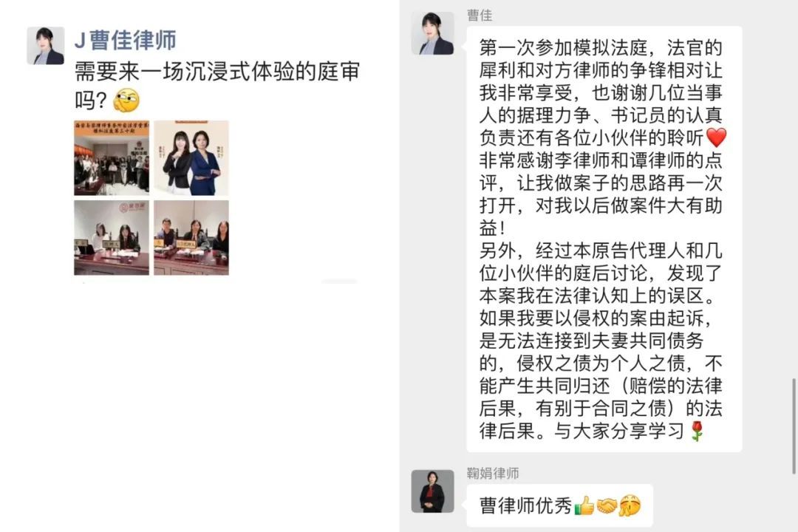798x532 pixels.
Task: Open thumbnail of two lawyers portrait
Action: tap(191, 158)
